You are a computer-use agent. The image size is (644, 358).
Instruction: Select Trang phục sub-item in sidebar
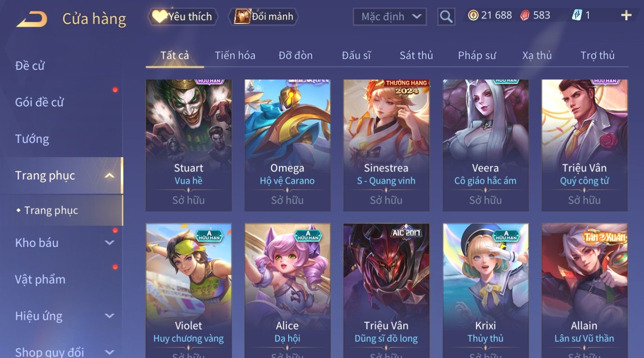click(51, 210)
